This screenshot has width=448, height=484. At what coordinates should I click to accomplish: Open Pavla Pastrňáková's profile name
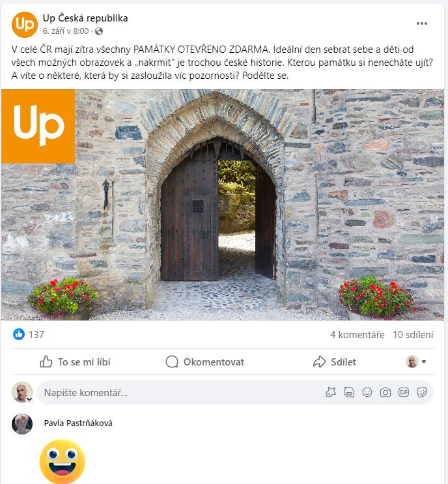tap(78, 423)
